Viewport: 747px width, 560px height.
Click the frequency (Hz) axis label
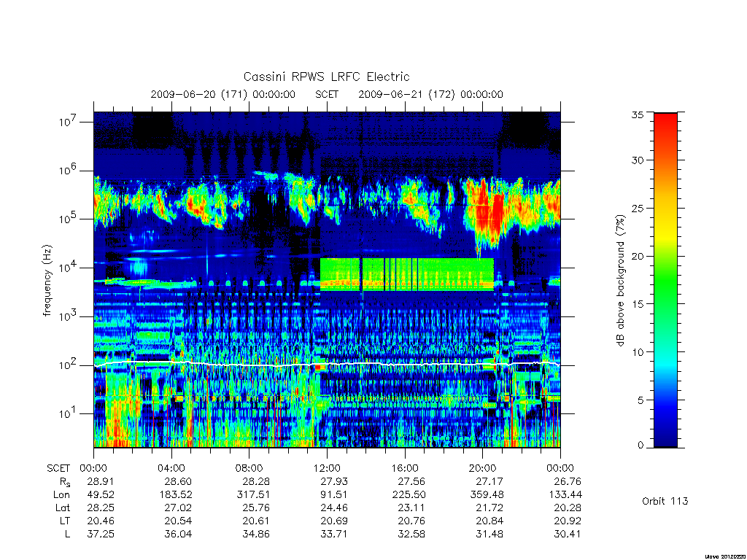click(47, 281)
